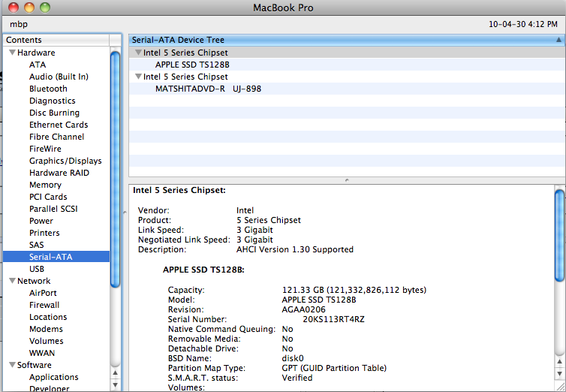Click revision value AGAA0206
This screenshot has width=566, height=392.
pos(303,309)
